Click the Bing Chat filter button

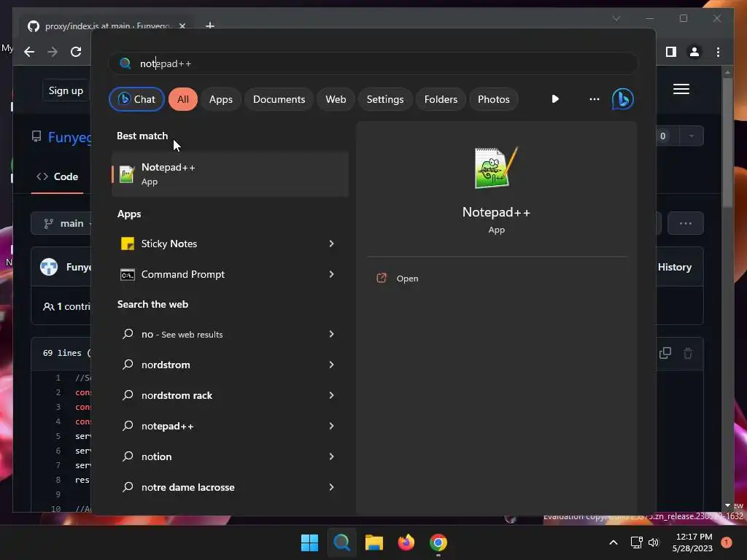pos(136,99)
